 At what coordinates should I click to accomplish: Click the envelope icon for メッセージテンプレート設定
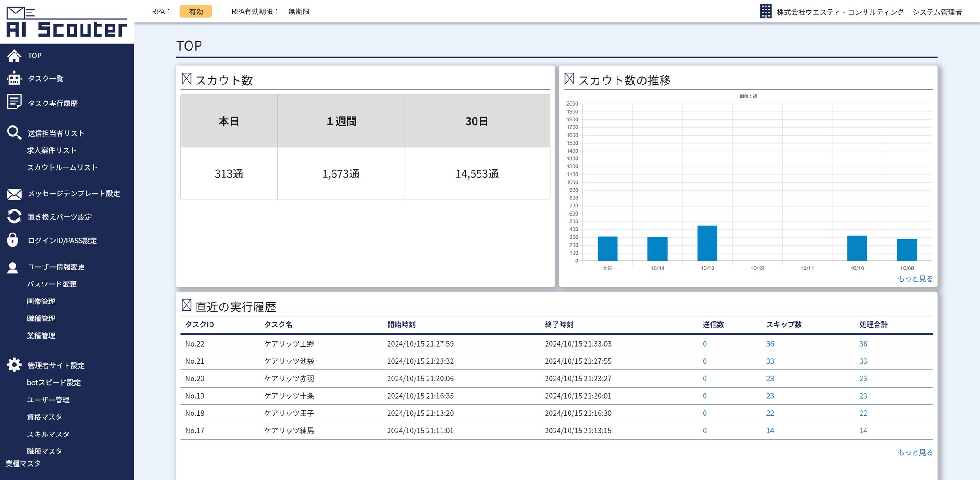click(14, 194)
